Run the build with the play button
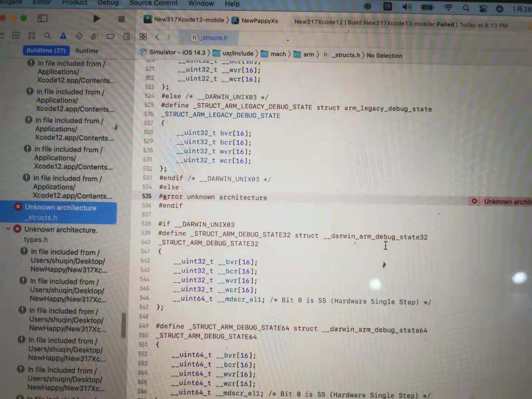 tap(97, 18)
